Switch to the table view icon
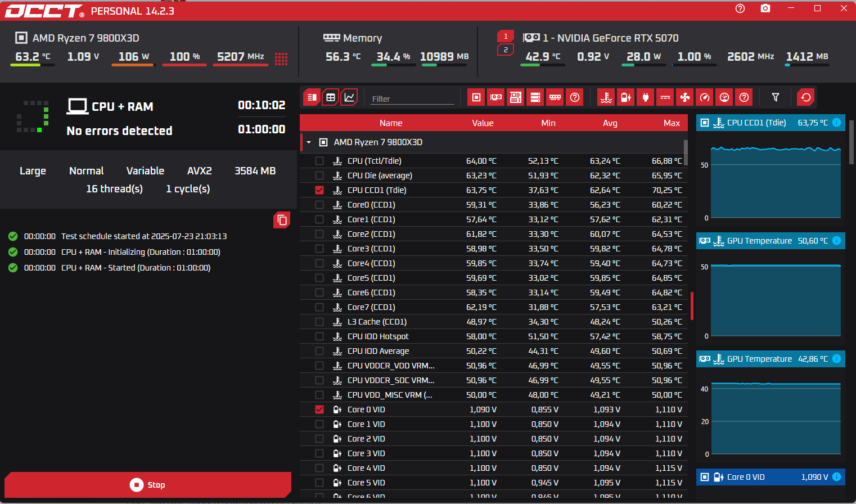Viewport: 856px width, 504px height. (x=331, y=97)
